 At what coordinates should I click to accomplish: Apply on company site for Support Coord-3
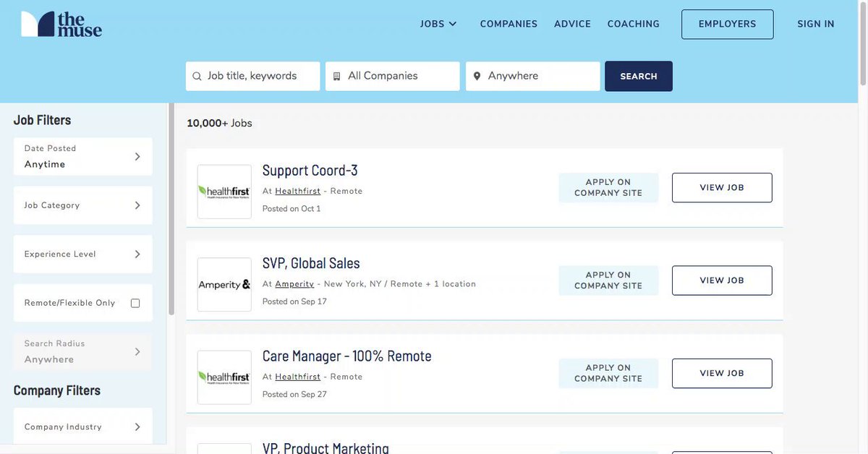[x=608, y=187]
